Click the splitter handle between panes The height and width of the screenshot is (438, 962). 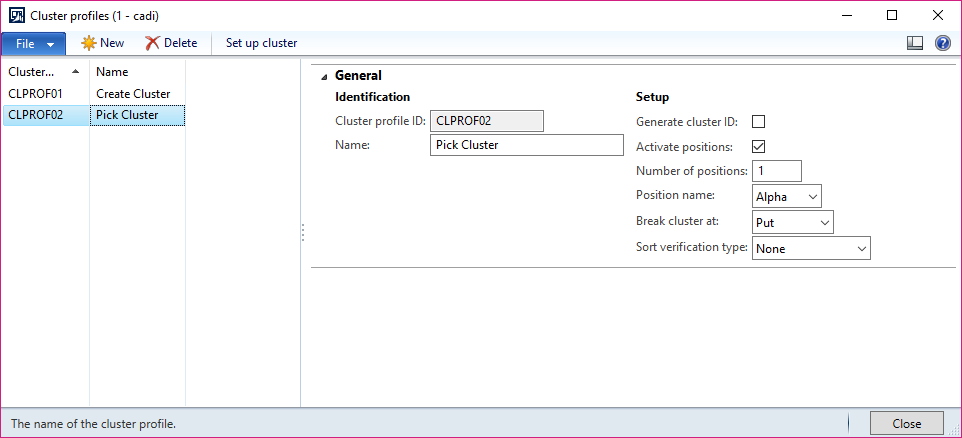coord(303,233)
